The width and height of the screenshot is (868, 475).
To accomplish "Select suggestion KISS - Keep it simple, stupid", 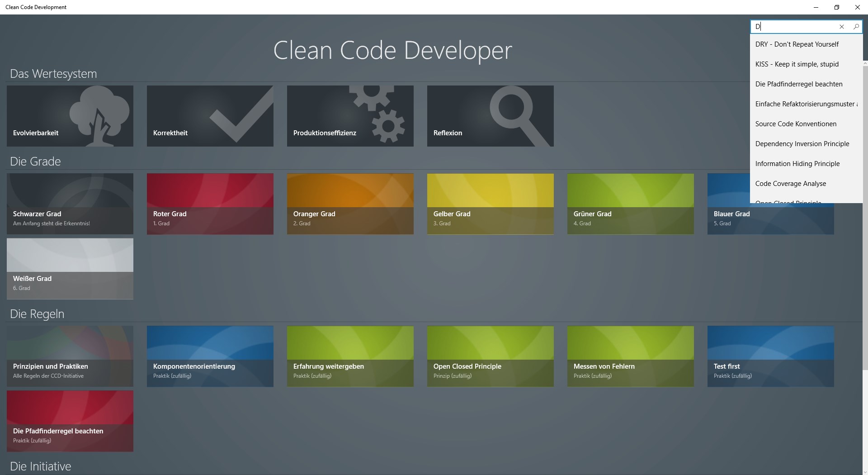I will click(x=806, y=64).
